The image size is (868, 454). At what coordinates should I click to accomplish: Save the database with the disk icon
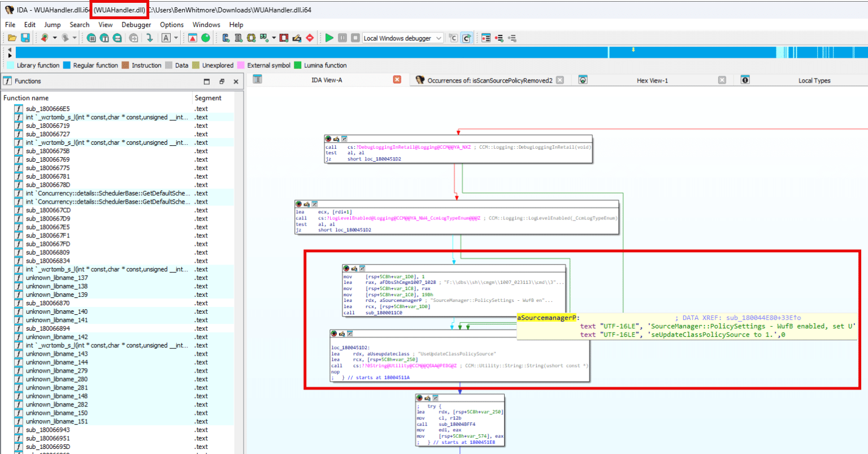click(x=25, y=38)
